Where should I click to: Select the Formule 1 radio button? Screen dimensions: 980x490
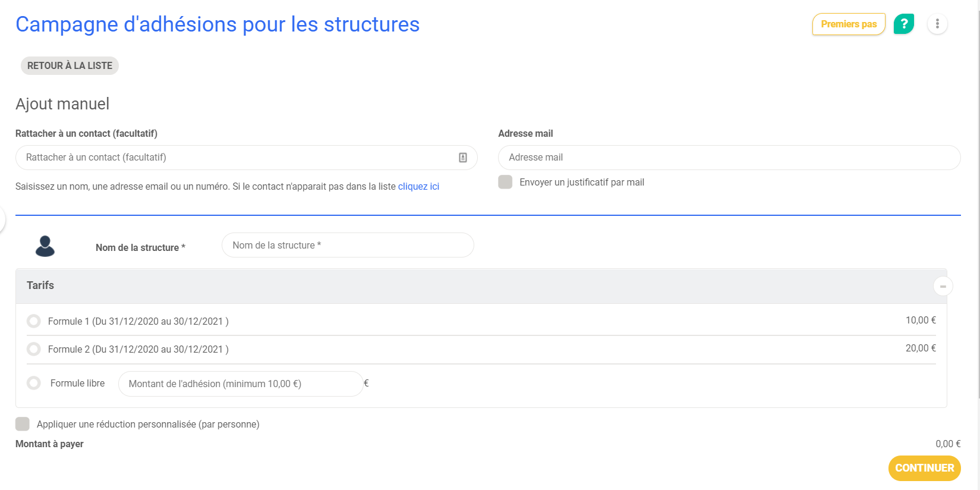[x=34, y=321]
